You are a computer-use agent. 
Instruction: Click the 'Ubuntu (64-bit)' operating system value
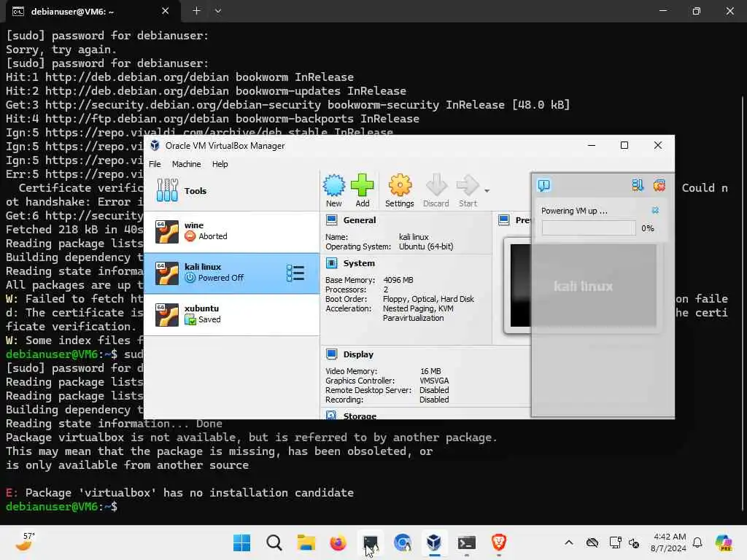pyautogui.click(x=426, y=246)
